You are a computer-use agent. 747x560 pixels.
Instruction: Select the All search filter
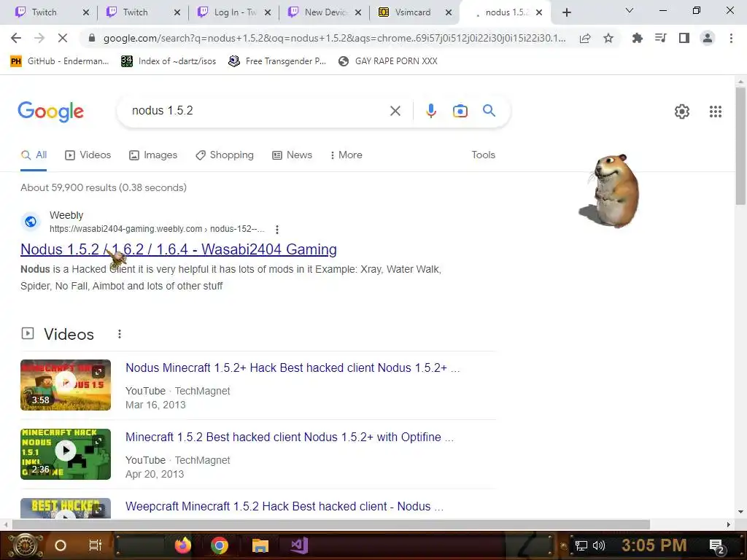tap(34, 155)
